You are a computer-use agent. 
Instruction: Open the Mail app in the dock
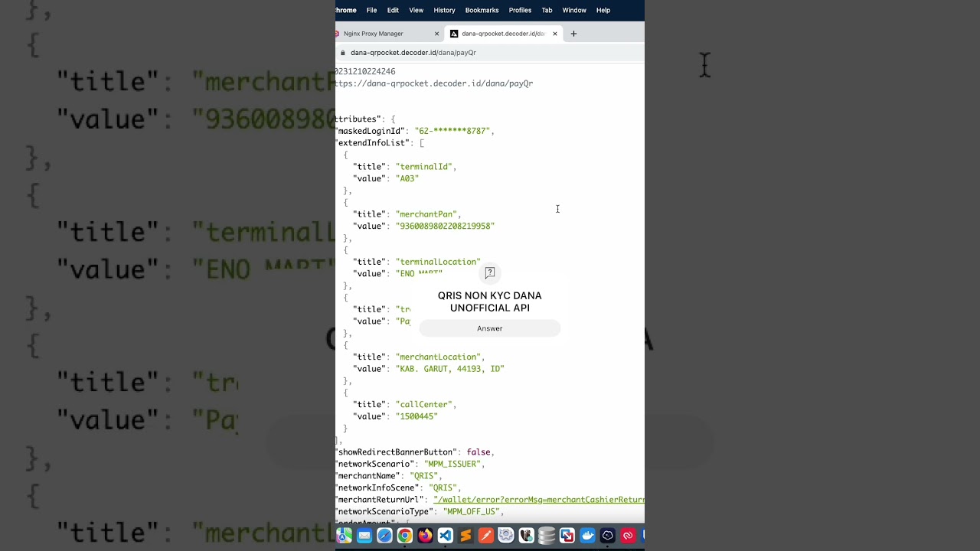point(364,536)
